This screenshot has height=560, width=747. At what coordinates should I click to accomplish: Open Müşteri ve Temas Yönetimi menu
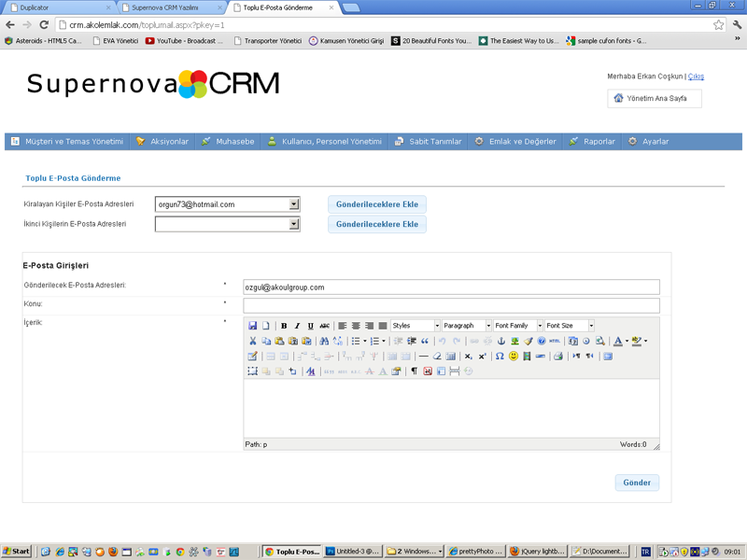(x=67, y=142)
